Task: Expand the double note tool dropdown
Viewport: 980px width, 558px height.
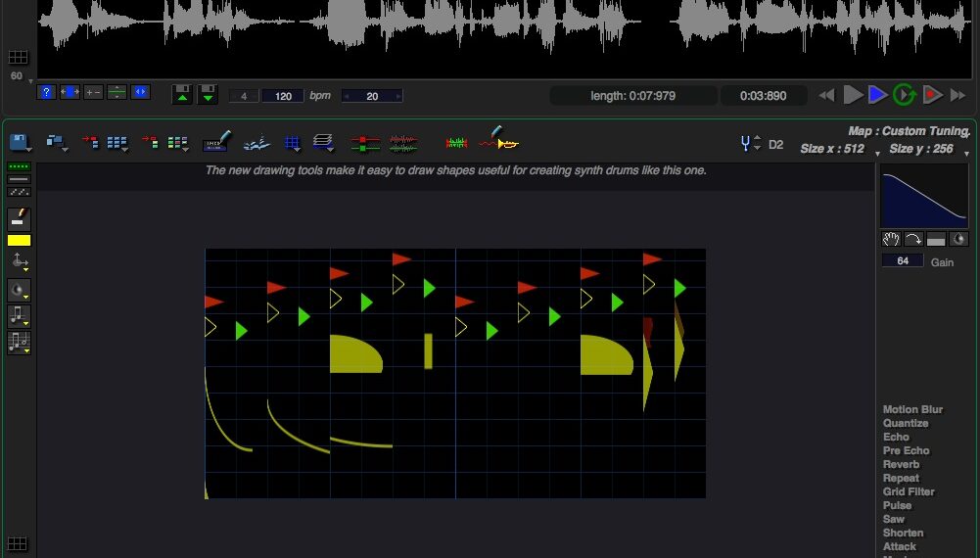Action: [19, 343]
